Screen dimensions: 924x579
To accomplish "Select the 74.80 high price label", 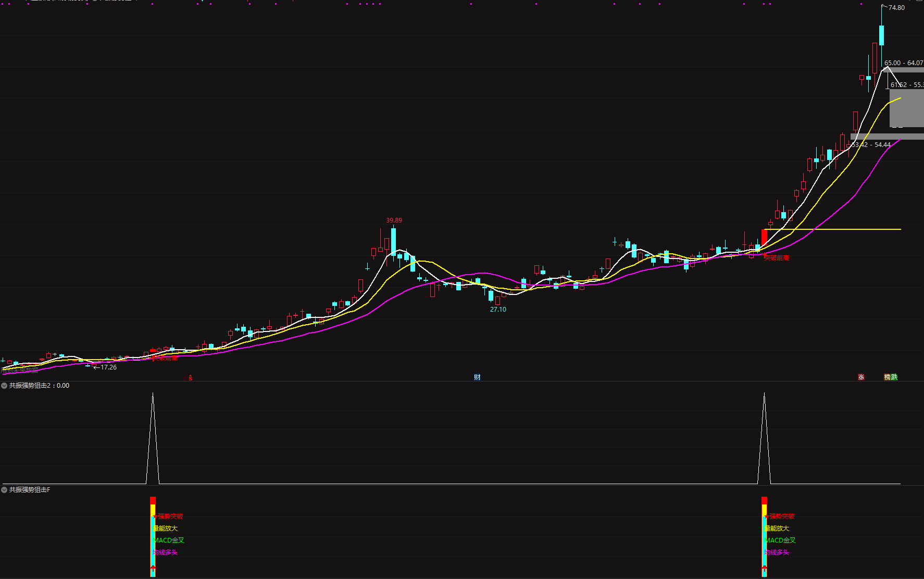I will point(896,8).
